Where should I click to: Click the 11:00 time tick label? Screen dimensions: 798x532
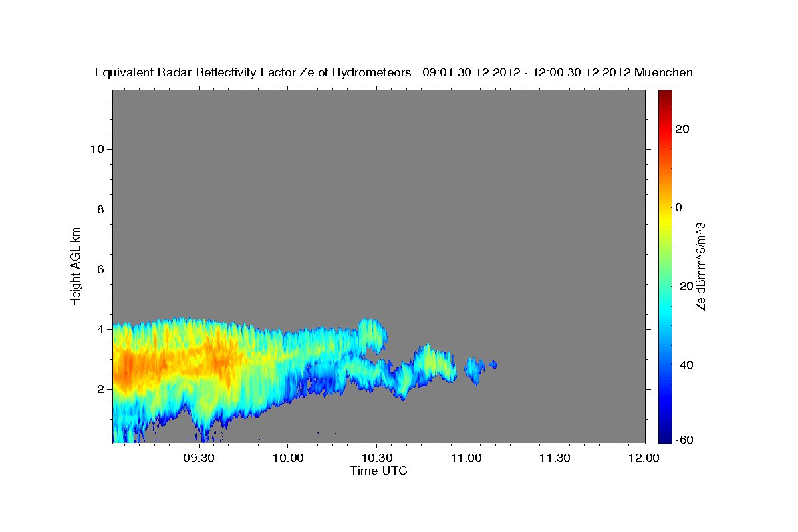click(465, 458)
